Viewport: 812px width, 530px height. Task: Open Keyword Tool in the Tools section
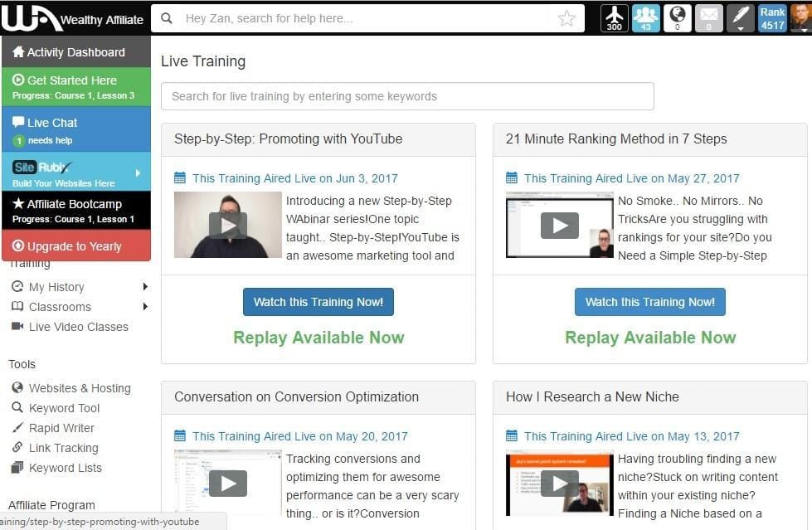(x=64, y=408)
